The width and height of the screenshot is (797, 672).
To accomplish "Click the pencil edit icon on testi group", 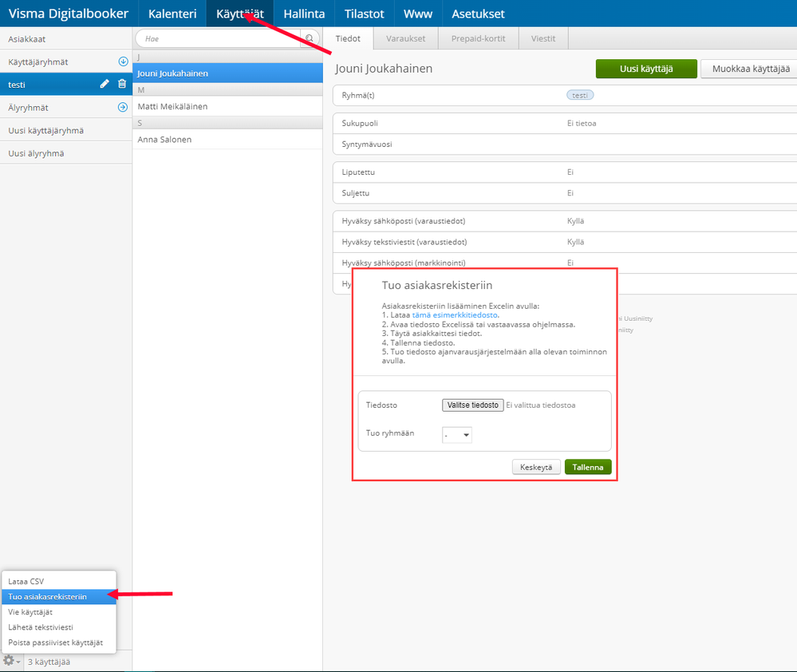I will [105, 84].
